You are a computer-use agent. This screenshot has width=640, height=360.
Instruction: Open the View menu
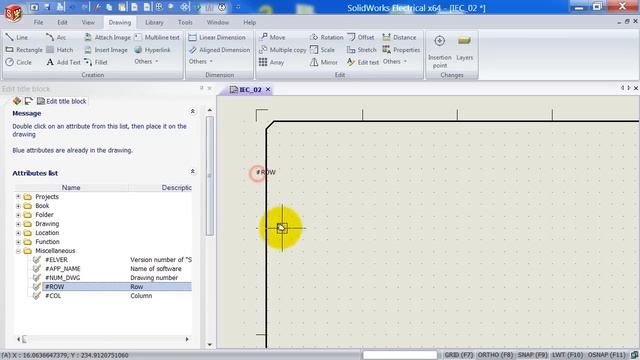(x=88, y=22)
